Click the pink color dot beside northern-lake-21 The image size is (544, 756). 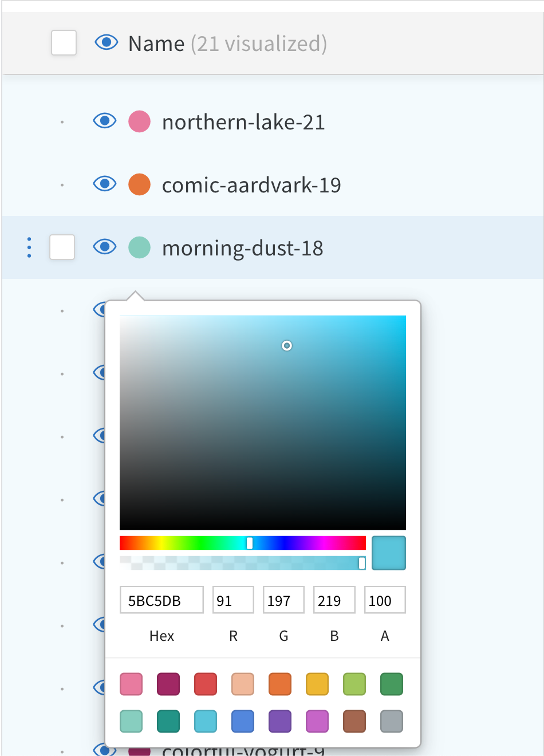point(139,121)
